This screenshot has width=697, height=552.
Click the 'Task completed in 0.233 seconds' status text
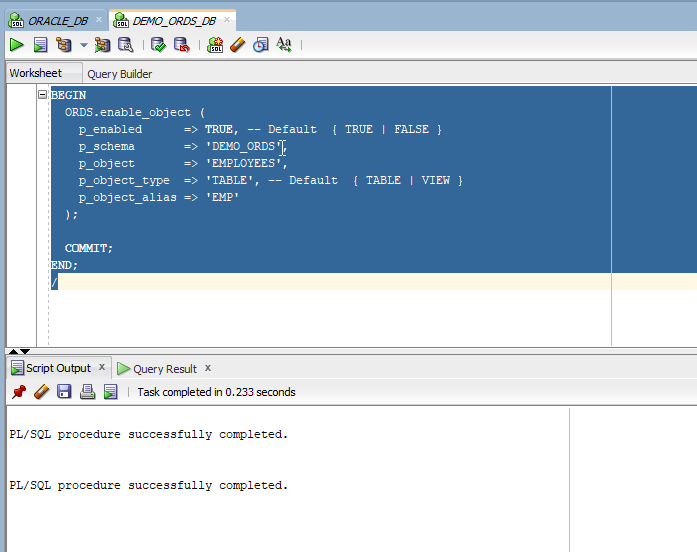coord(216,392)
